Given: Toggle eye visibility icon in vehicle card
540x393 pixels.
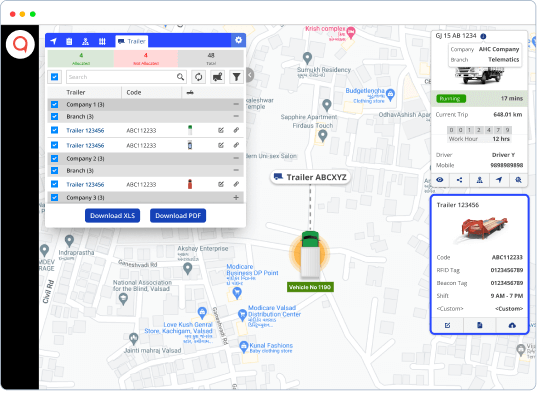Looking at the screenshot, I should click(440, 180).
